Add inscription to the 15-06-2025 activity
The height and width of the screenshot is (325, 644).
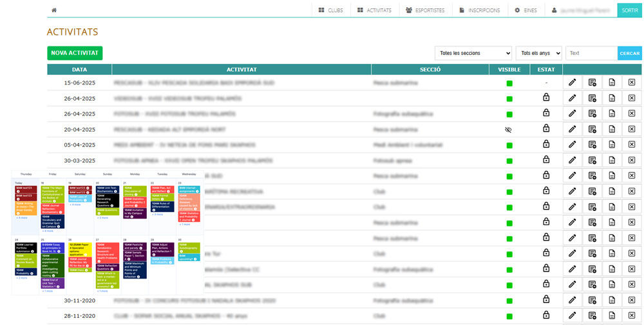592,83
